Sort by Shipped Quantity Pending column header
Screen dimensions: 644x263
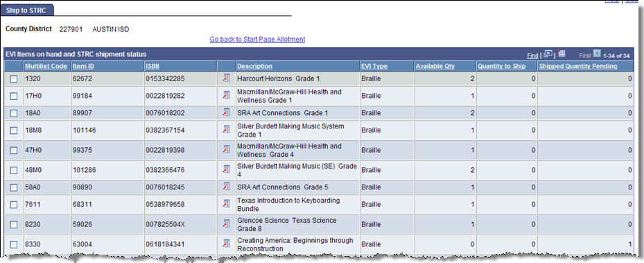578,66
